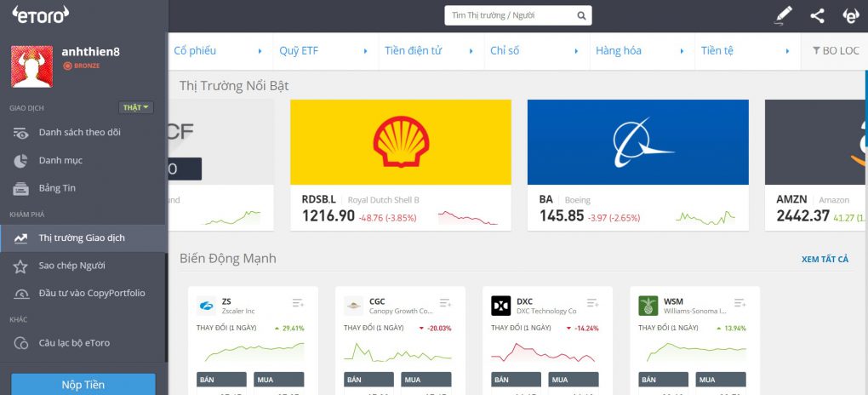Screen dimensions: 868x395
Task: Click MUA button on CGC card
Action: pos(426,381)
